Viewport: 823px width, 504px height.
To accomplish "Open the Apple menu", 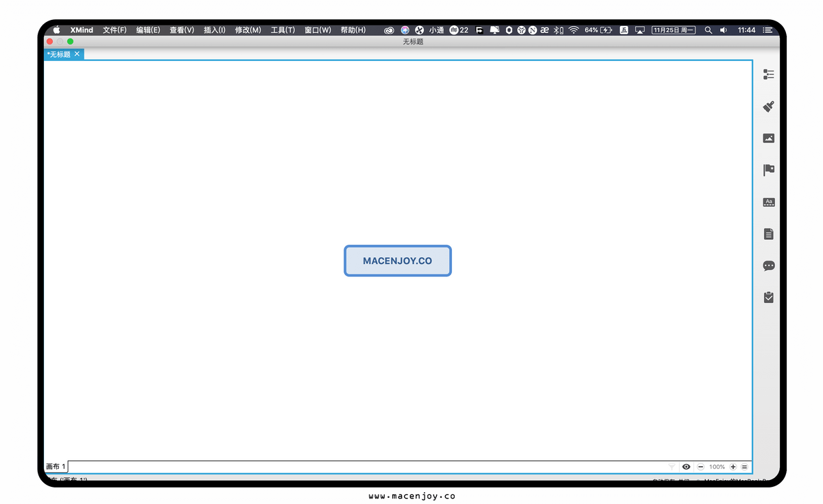I will pos(57,30).
